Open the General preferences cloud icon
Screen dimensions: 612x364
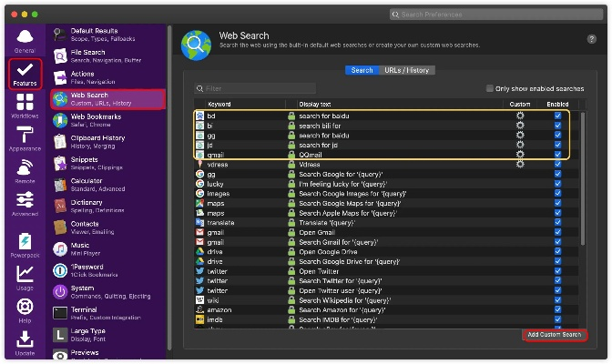point(25,39)
